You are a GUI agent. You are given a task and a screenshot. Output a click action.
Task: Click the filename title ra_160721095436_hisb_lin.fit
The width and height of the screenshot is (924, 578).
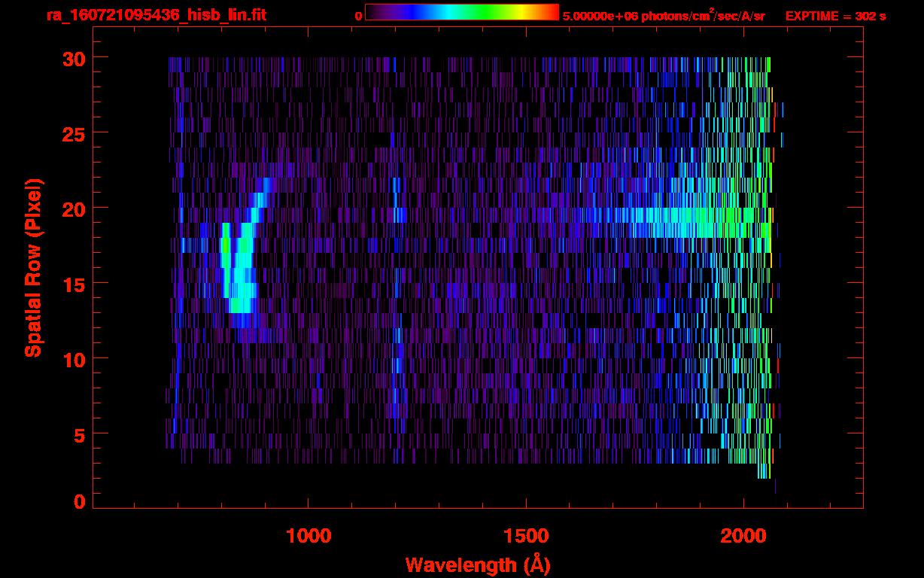pyautogui.click(x=156, y=15)
